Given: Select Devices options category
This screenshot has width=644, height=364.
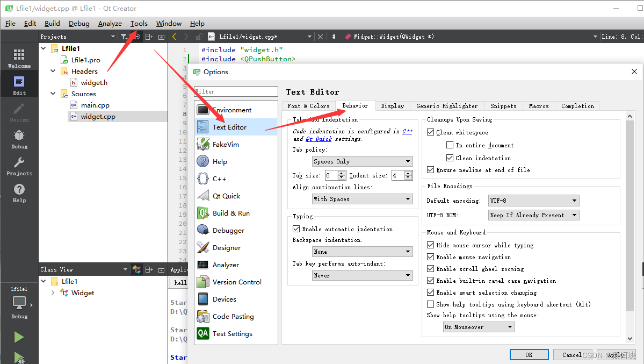Looking at the screenshot, I should point(236,299).
